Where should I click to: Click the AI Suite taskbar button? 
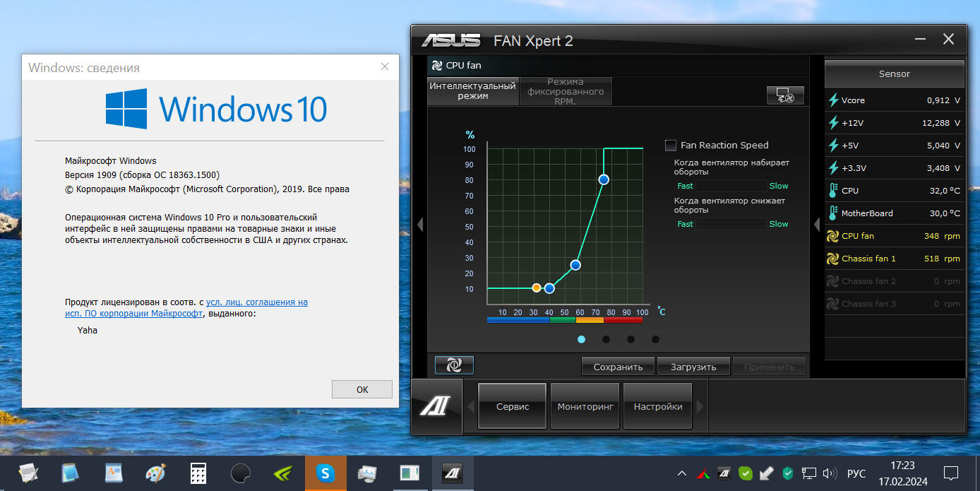click(452, 473)
